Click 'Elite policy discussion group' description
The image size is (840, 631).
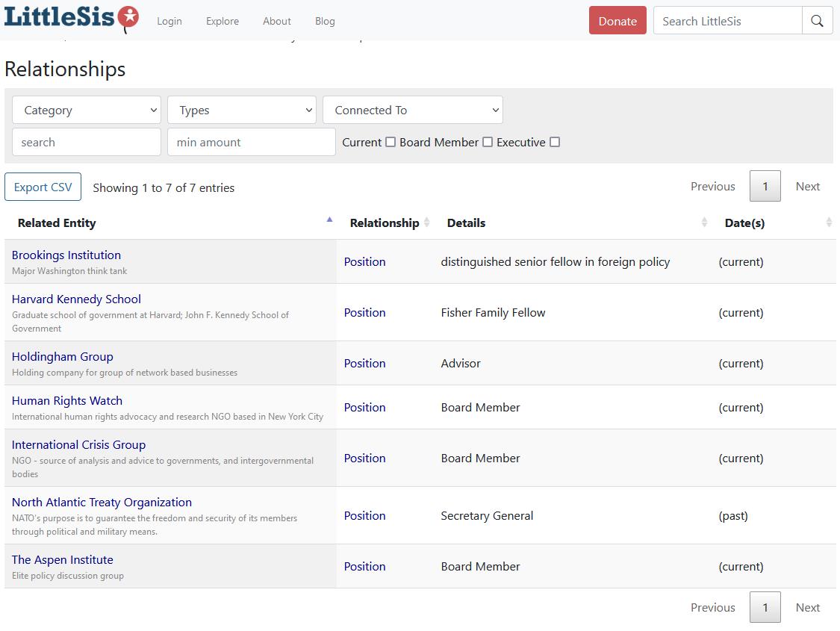[x=68, y=576]
